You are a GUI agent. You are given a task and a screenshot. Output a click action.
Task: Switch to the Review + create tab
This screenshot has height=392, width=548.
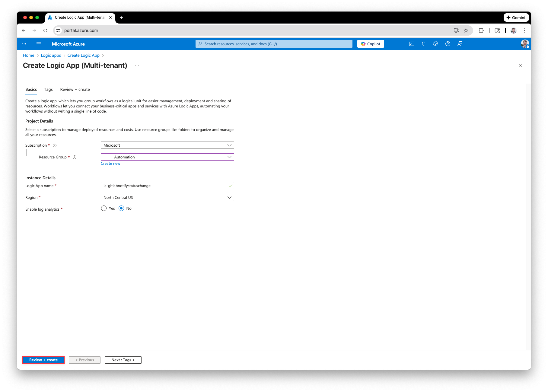click(x=75, y=89)
